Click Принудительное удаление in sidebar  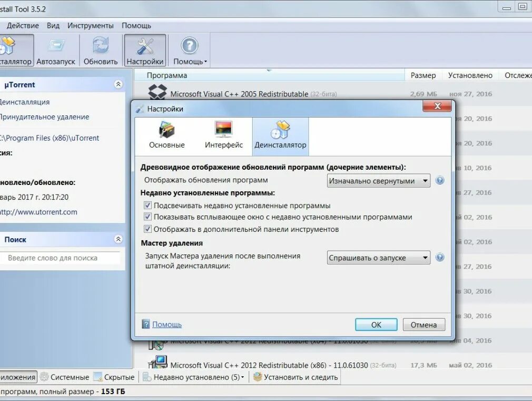pyautogui.click(x=44, y=117)
